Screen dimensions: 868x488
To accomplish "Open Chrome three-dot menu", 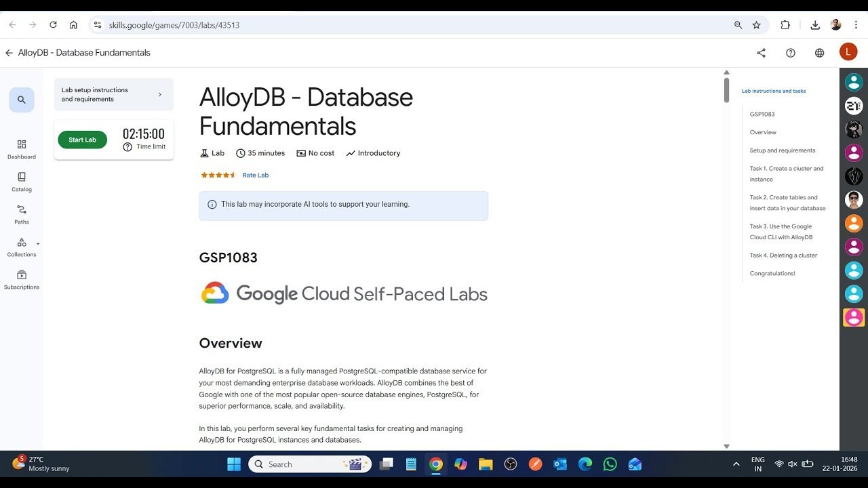I will click(x=856, y=25).
